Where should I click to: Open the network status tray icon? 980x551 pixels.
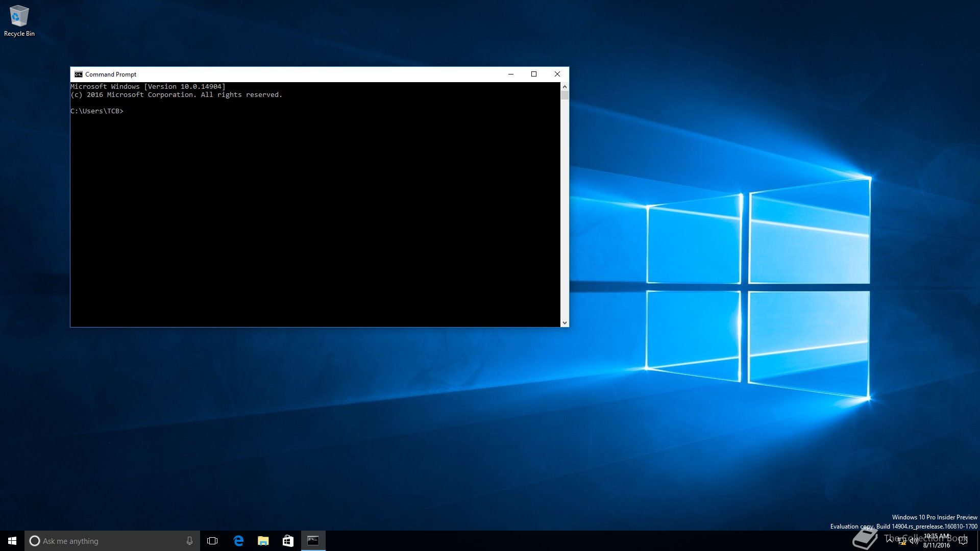pos(902,541)
